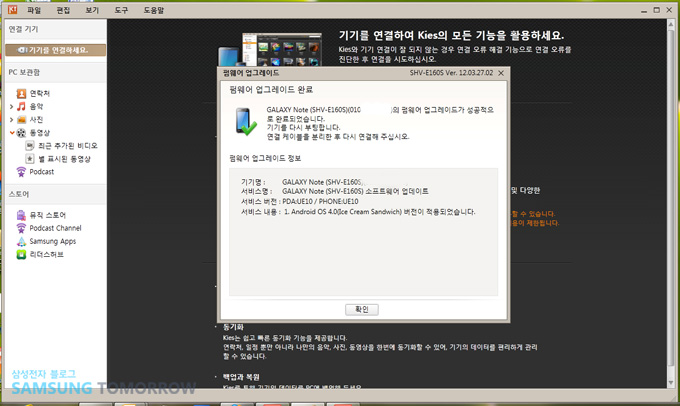Click the 연결 기기 section header

(23, 29)
